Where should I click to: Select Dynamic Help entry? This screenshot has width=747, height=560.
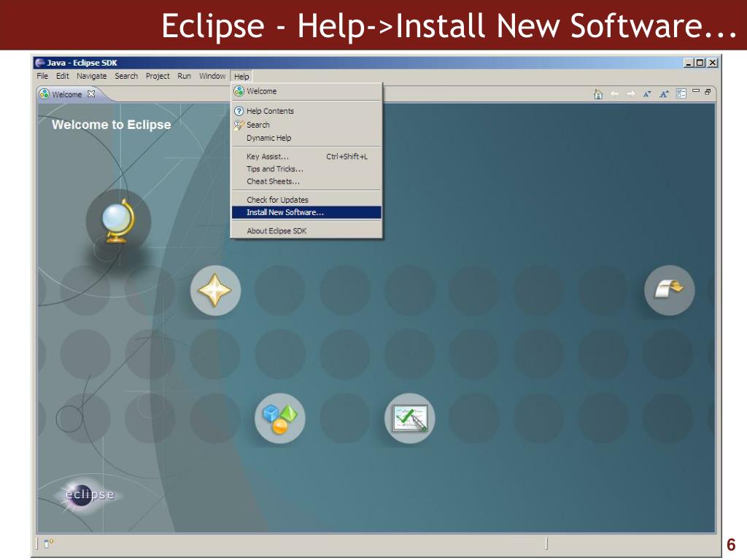306,138
